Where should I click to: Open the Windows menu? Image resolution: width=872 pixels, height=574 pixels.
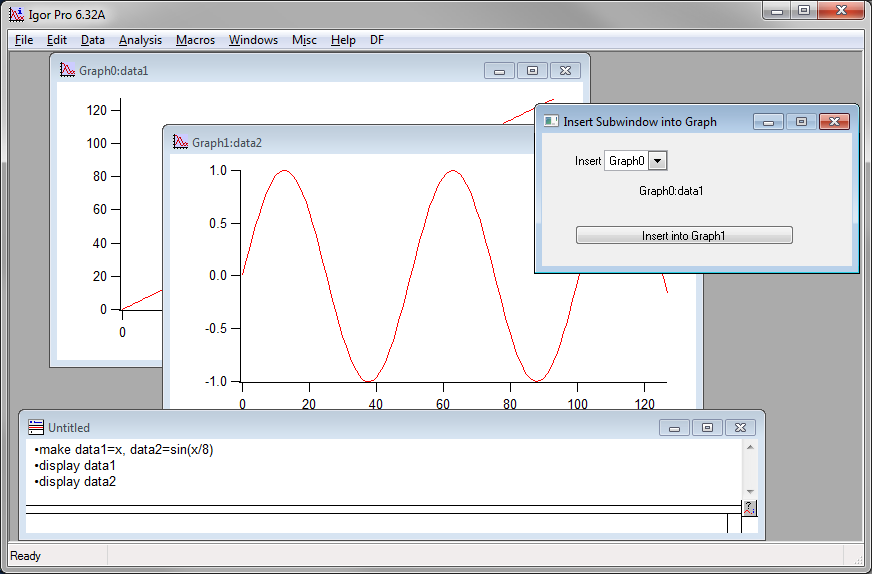click(x=253, y=40)
